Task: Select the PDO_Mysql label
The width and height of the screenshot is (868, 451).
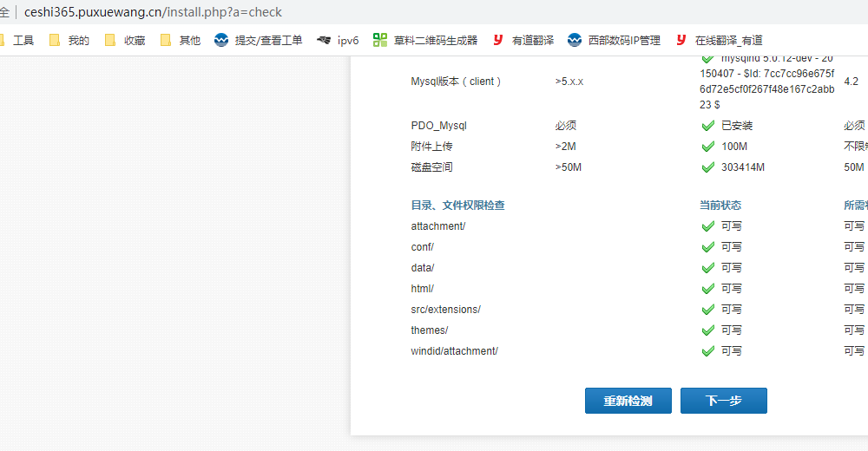Action: pyautogui.click(x=439, y=126)
